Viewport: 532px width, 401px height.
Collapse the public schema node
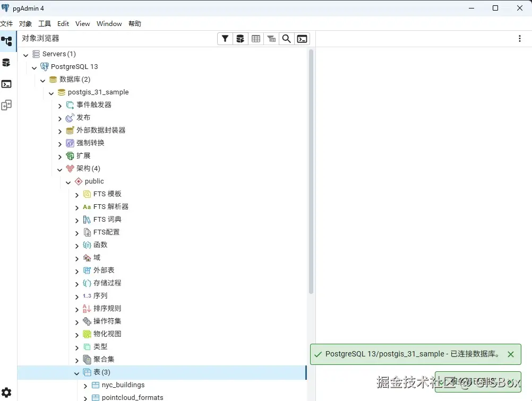[68, 181]
